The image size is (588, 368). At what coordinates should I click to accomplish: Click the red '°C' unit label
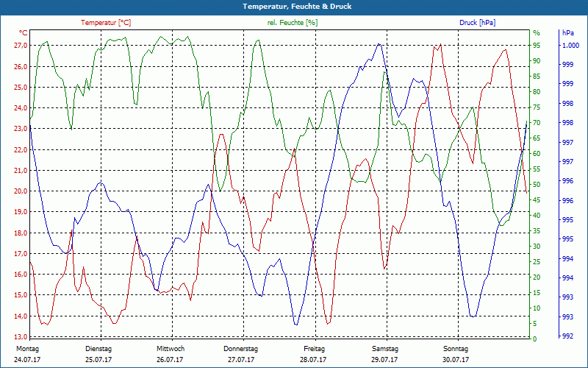(24, 33)
